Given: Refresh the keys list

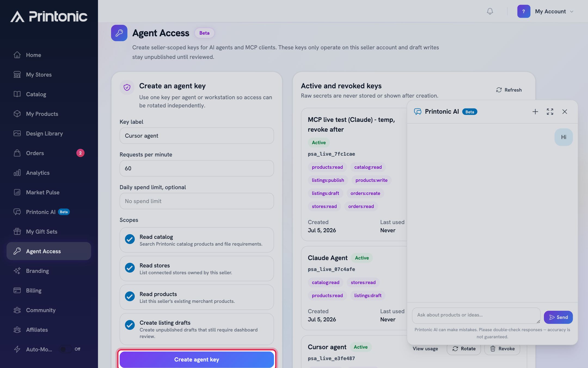Looking at the screenshot, I should 509,90.
